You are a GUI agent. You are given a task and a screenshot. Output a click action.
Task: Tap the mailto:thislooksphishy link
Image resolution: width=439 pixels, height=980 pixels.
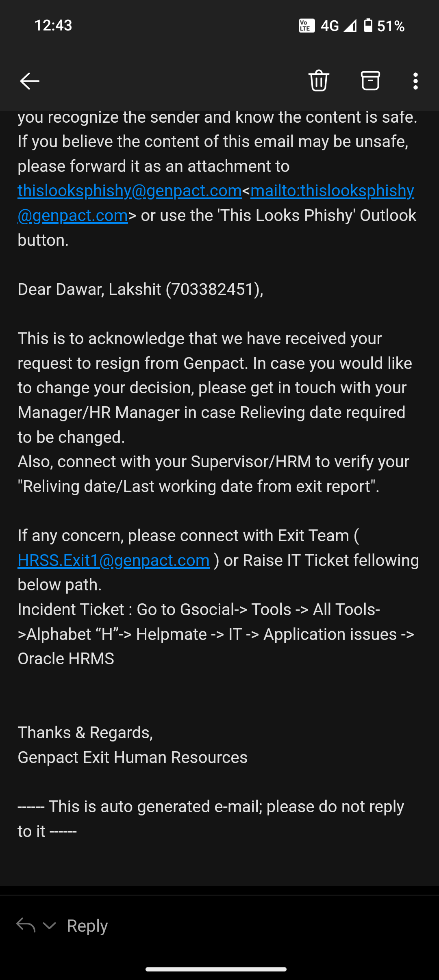(332, 191)
